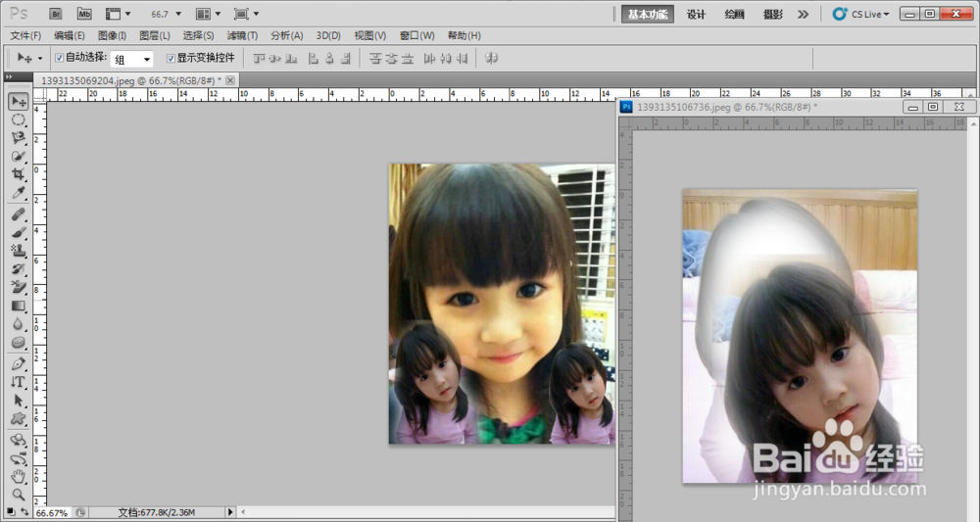Click Distribute Top Edges icon
The image size is (980, 522).
(x=375, y=58)
